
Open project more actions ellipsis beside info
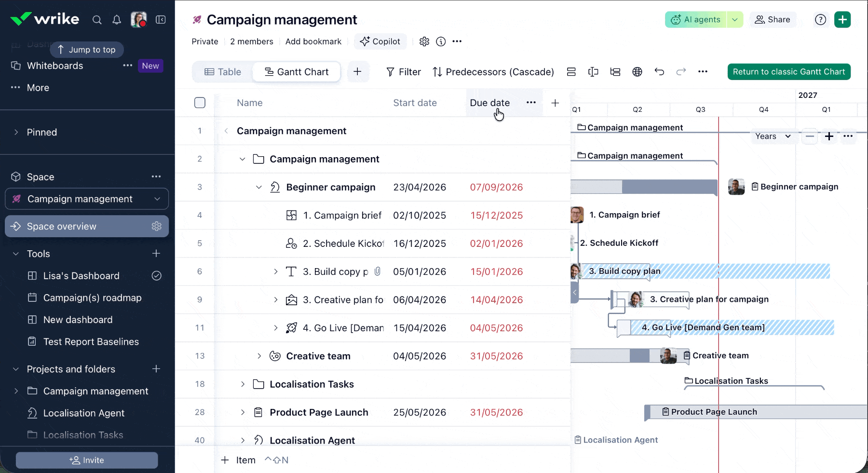click(457, 41)
